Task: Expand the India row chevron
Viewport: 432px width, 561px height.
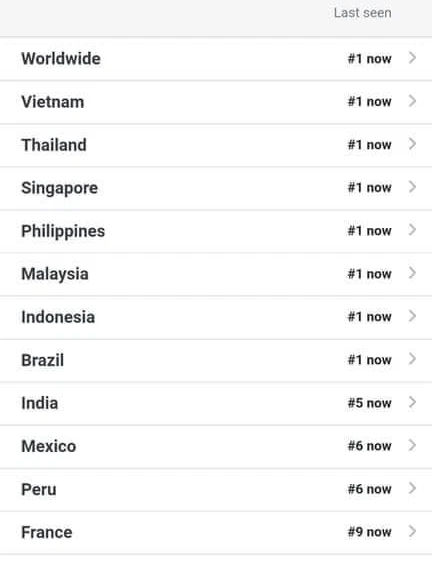Action: pos(412,403)
